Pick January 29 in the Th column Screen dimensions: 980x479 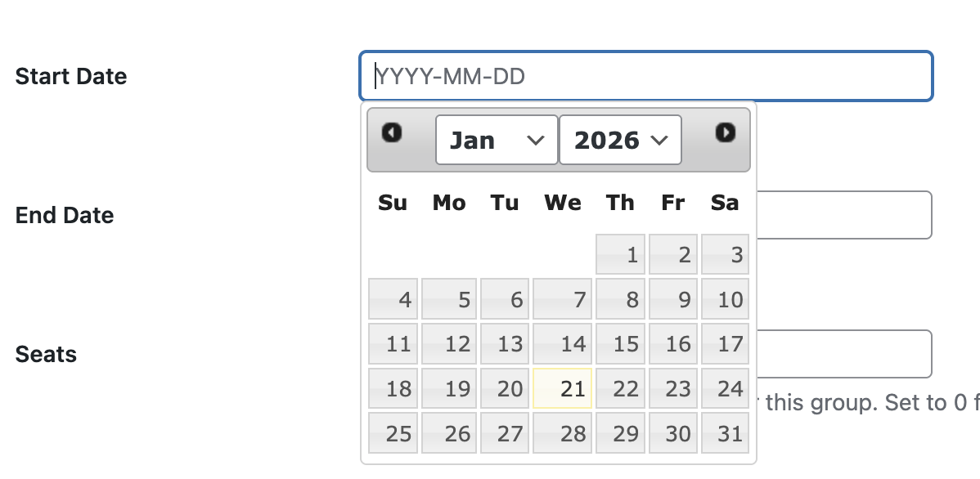tap(620, 433)
